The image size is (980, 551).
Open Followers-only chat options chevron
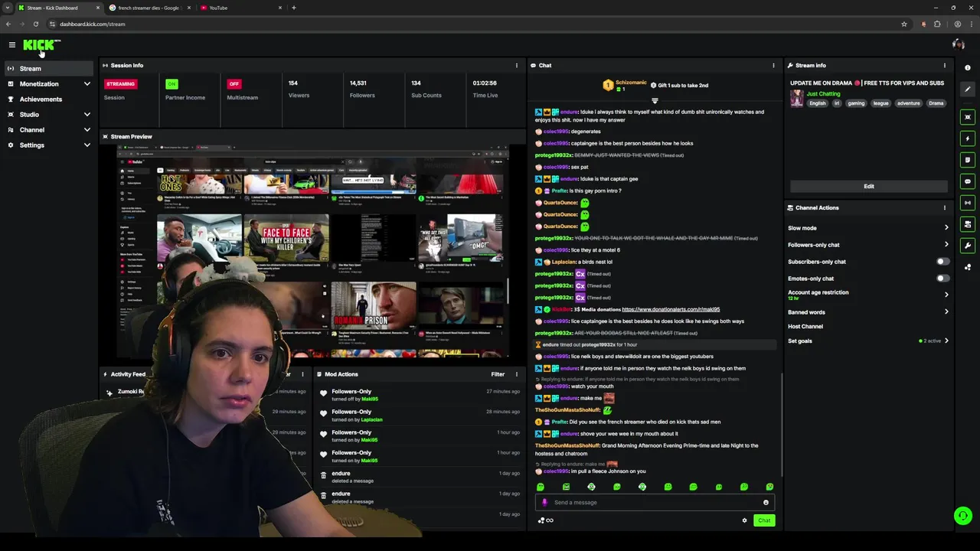946,245
